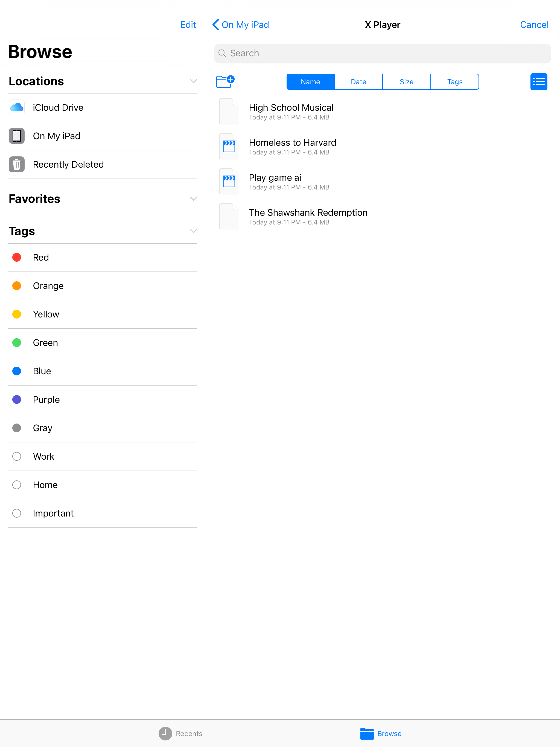
Task: Sort files by Date
Action: [358, 82]
